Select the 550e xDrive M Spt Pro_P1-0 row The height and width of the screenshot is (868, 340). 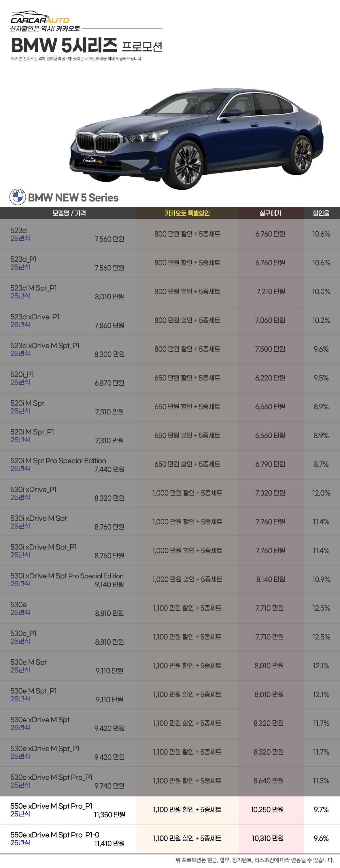[170, 839]
